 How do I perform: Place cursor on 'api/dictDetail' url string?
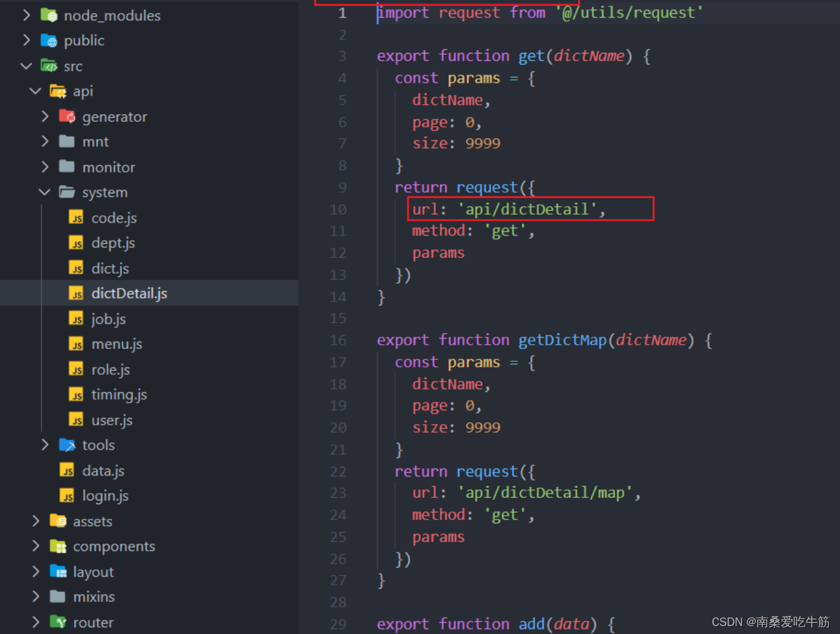coord(527,209)
